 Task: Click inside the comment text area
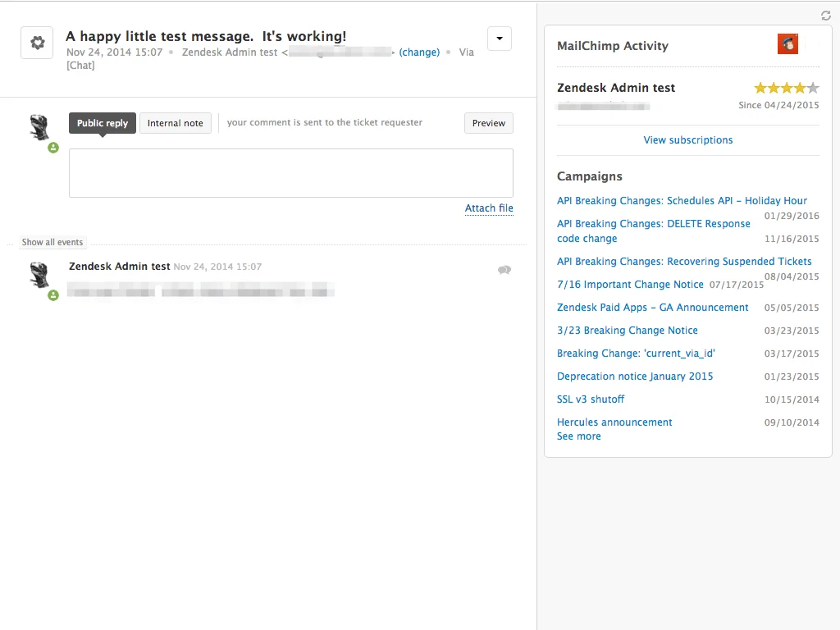(290, 172)
